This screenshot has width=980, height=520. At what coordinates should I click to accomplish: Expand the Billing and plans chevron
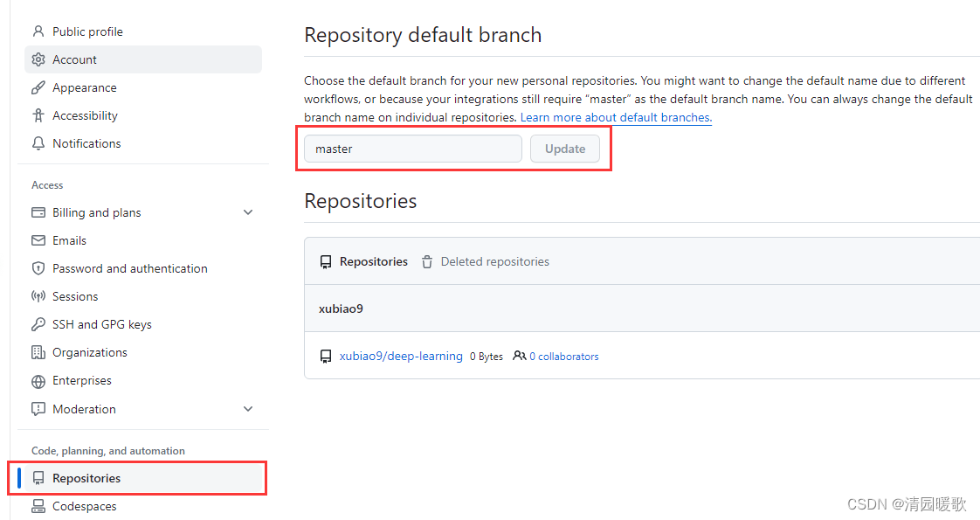point(248,212)
